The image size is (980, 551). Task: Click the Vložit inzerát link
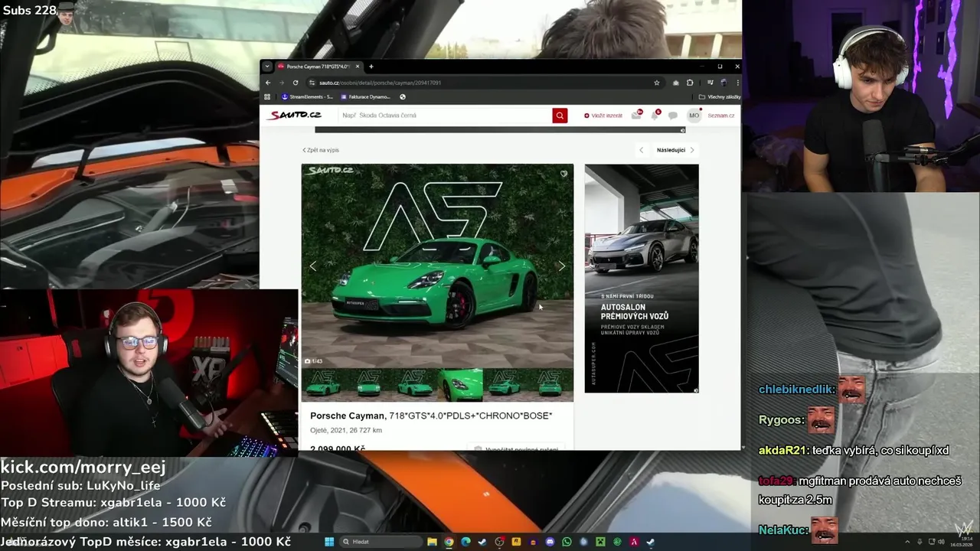tap(603, 116)
